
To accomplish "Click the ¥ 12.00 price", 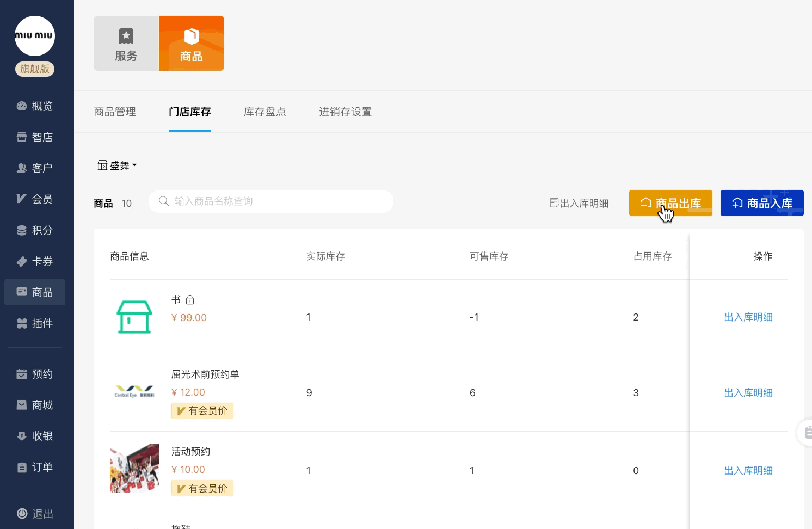I will pyautogui.click(x=188, y=392).
